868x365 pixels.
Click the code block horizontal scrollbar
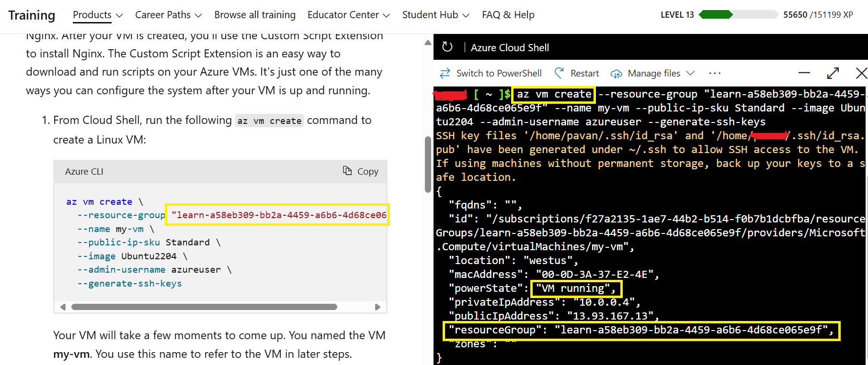click(204, 307)
